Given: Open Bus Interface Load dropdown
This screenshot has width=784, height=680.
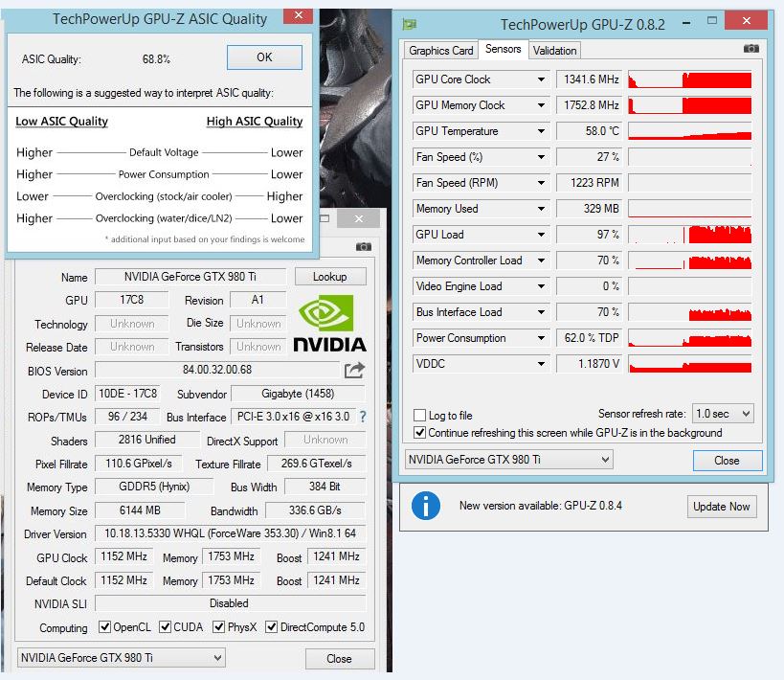Looking at the screenshot, I should 541,312.
